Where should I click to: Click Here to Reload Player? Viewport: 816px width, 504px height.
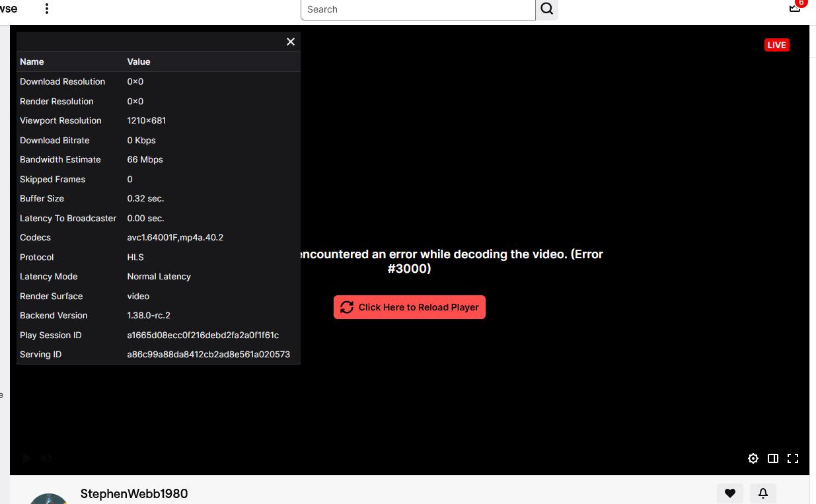(x=410, y=307)
